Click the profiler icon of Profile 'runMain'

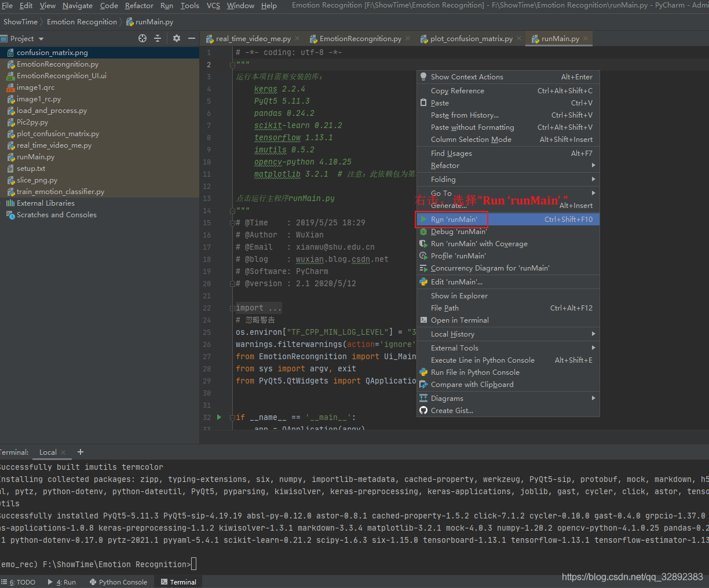pyautogui.click(x=423, y=256)
